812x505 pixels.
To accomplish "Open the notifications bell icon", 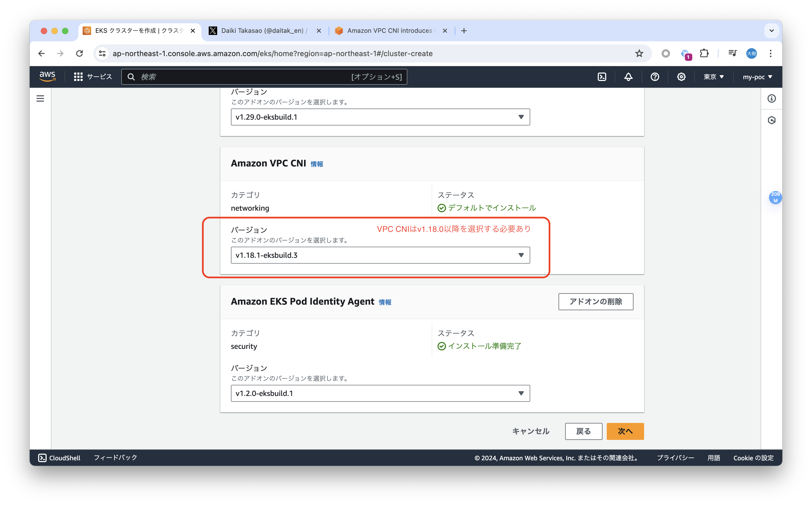I will point(628,76).
